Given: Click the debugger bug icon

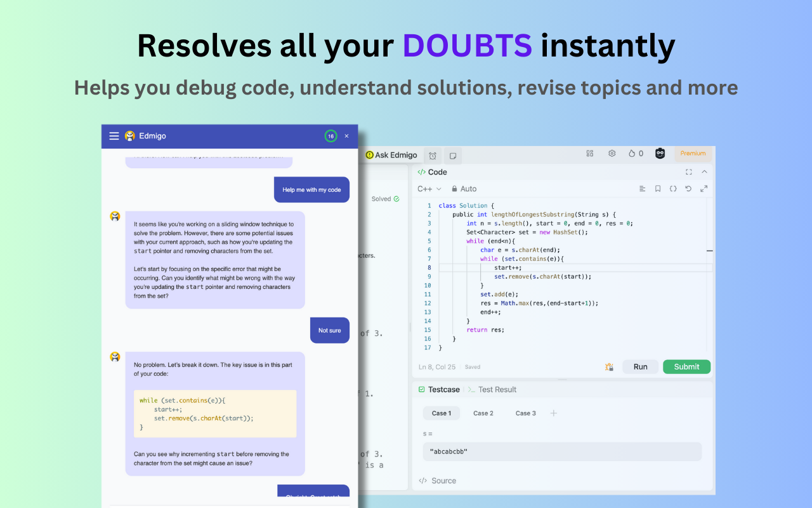Looking at the screenshot, I should pyautogui.click(x=609, y=366).
